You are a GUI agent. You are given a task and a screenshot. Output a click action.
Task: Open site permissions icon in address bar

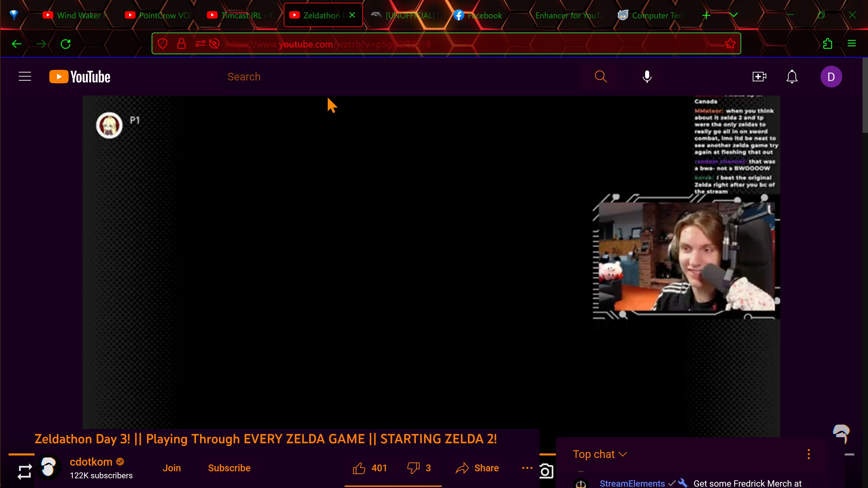click(200, 44)
